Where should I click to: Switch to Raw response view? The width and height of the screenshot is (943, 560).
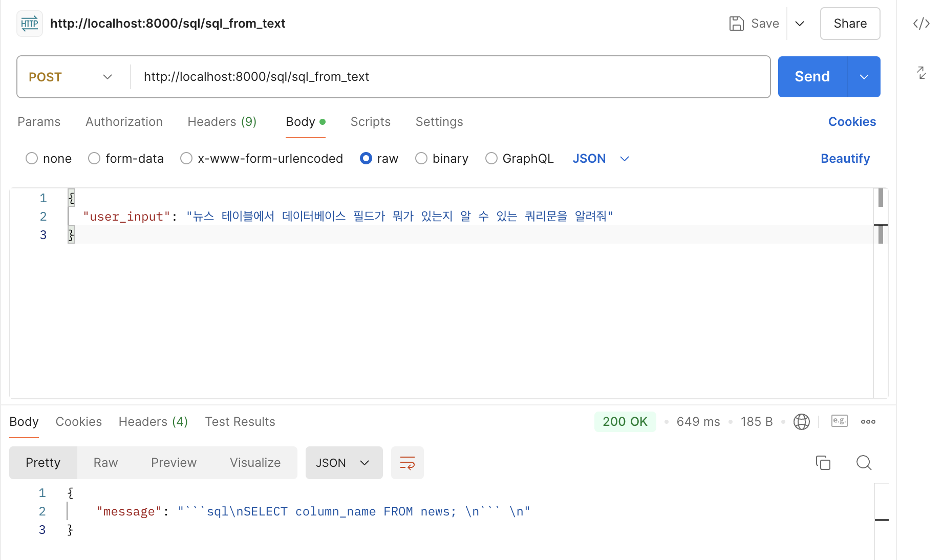(106, 463)
